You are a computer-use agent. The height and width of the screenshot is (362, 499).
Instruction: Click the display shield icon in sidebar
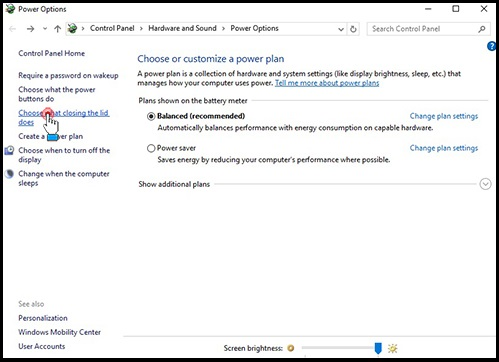(x=9, y=151)
